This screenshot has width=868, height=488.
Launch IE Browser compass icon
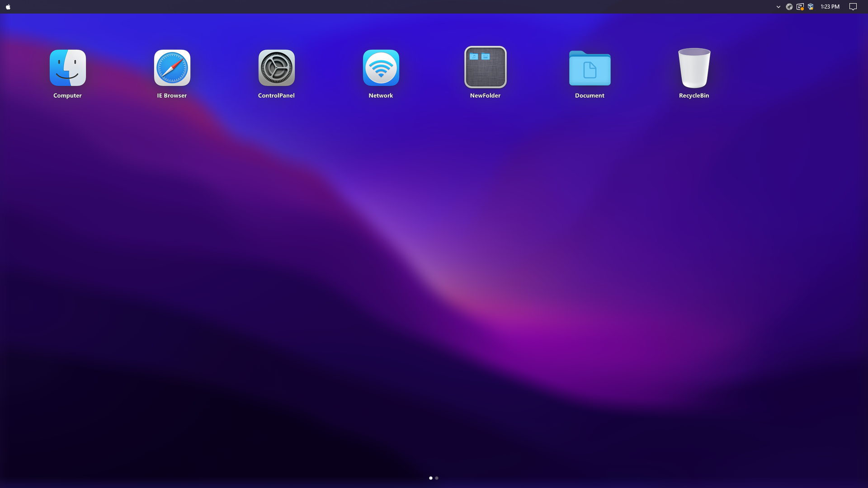172,68
